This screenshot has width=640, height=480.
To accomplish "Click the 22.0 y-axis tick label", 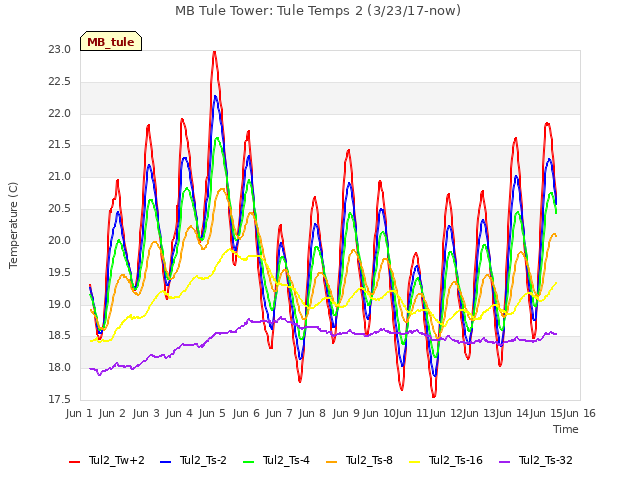I will coord(60,113).
